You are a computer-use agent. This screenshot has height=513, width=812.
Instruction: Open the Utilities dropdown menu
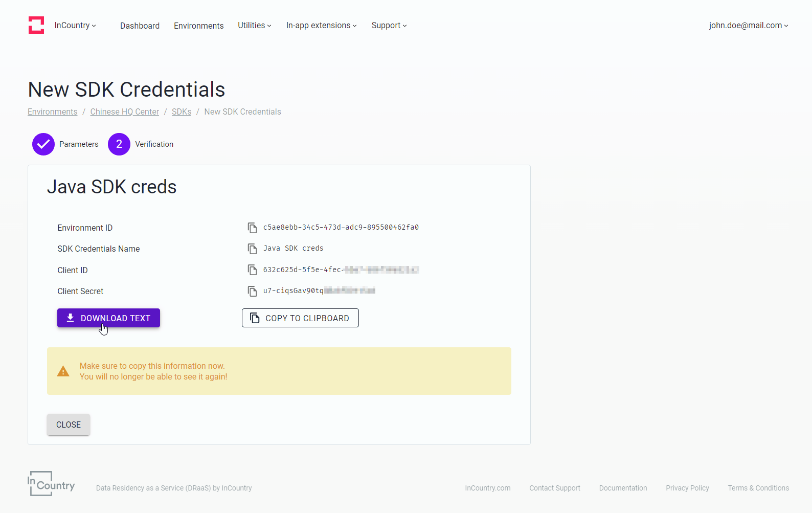coord(254,26)
